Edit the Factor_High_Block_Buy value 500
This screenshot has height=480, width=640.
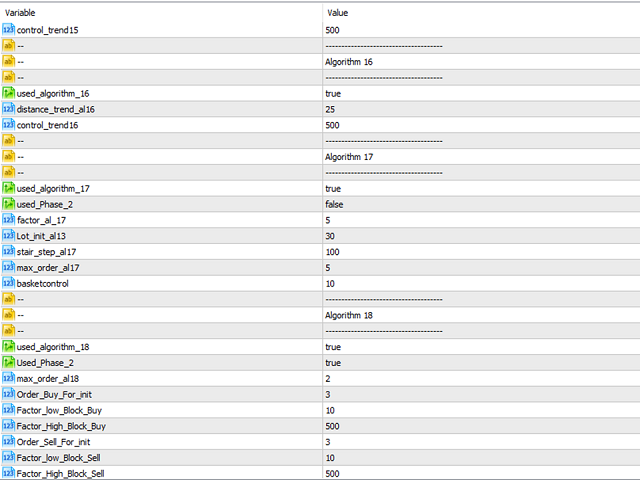point(333,426)
